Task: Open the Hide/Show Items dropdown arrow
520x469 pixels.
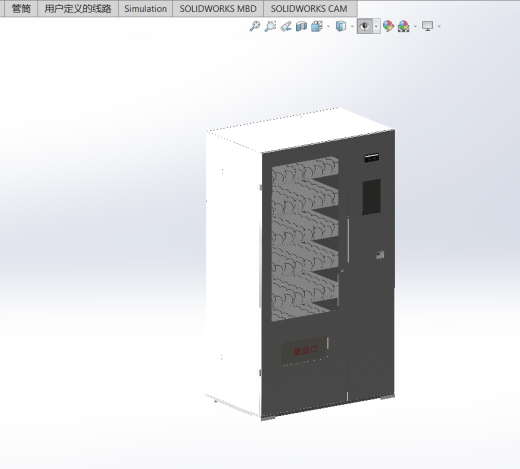Action: point(376,26)
